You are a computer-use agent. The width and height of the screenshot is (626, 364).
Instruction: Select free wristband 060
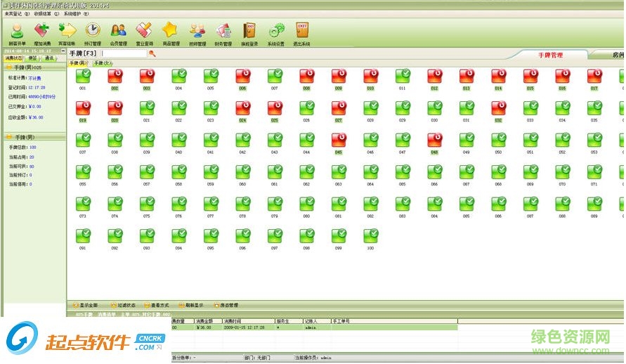[242, 171]
